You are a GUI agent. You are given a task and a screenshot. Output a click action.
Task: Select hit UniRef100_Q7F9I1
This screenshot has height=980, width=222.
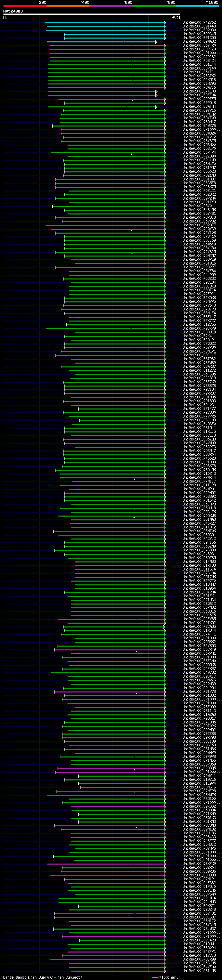tap(199, 294)
